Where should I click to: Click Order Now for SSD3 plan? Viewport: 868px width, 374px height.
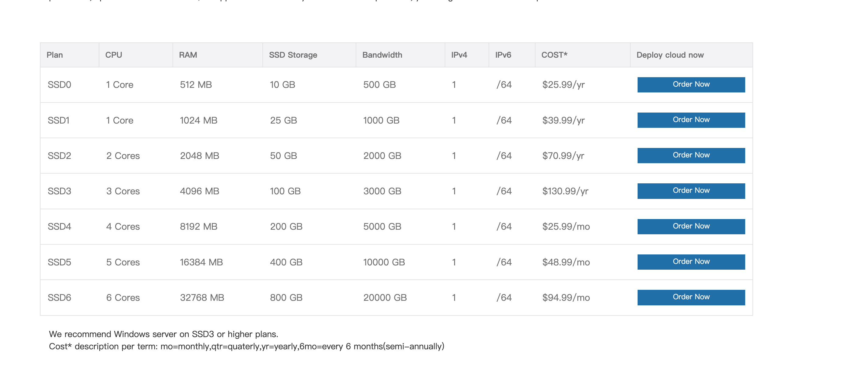click(691, 191)
